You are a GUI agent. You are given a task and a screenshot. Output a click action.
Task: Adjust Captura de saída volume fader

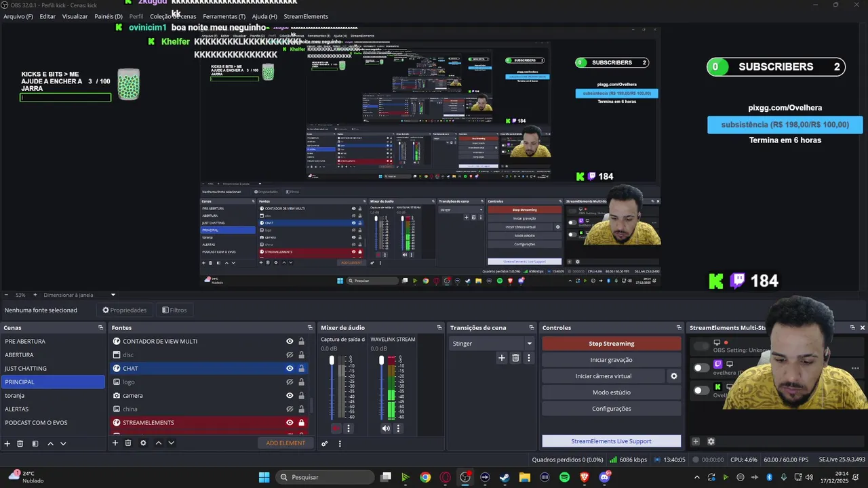[332, 361]
